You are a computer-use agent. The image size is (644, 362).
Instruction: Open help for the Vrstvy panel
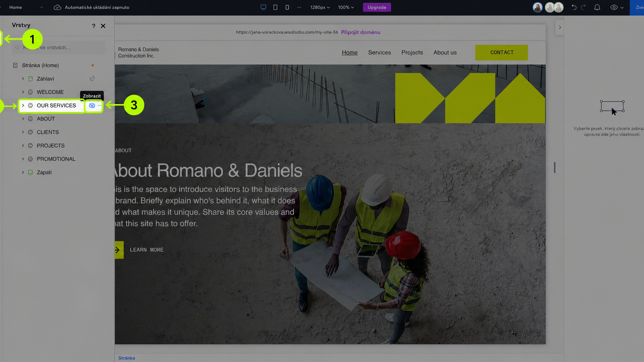[93, 26]
